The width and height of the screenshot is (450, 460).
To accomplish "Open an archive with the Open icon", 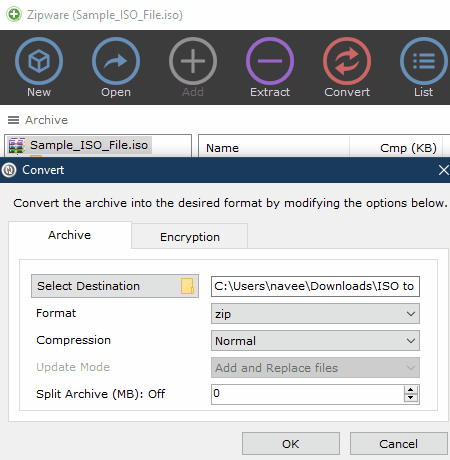I will [x=116, y=61].
